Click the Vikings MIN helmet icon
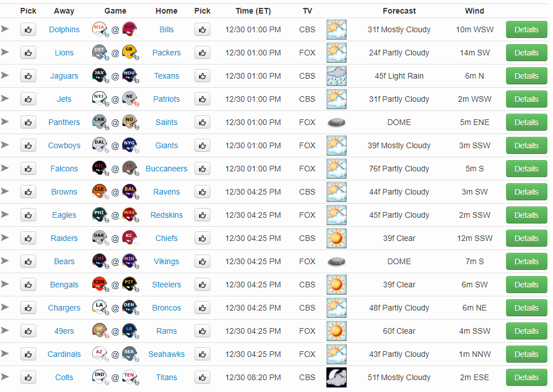Screen dimensions: 553x392 point(131,261)
